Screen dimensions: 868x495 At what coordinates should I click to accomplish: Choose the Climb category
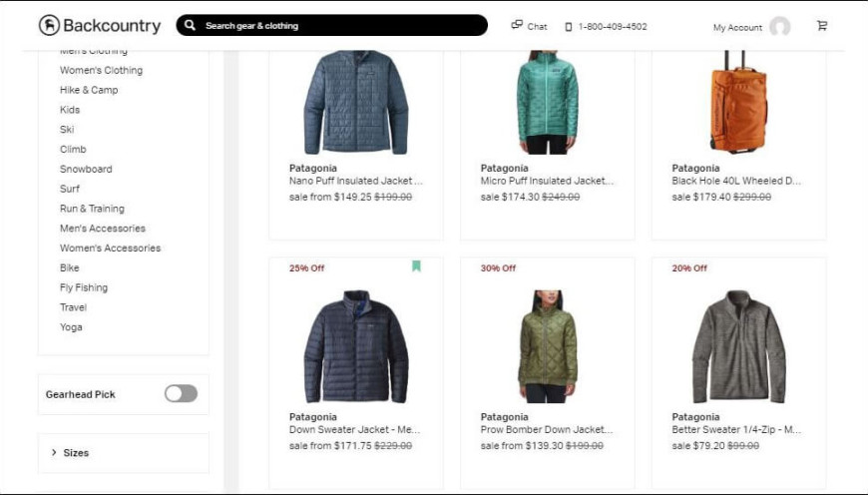click(73, 149)
